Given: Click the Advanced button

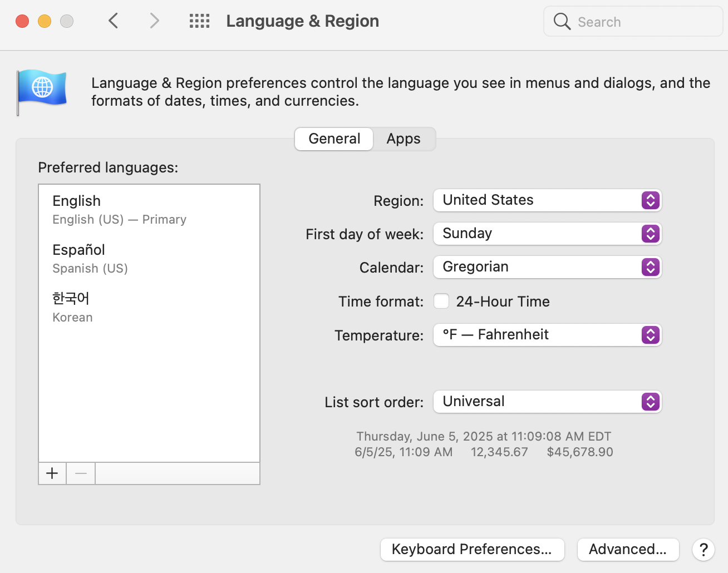Looking at the screenshot, I should coord(628,550).
